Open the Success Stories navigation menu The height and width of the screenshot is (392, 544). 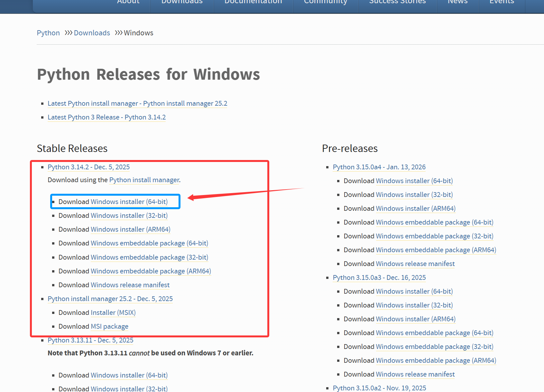pos(397,3)
